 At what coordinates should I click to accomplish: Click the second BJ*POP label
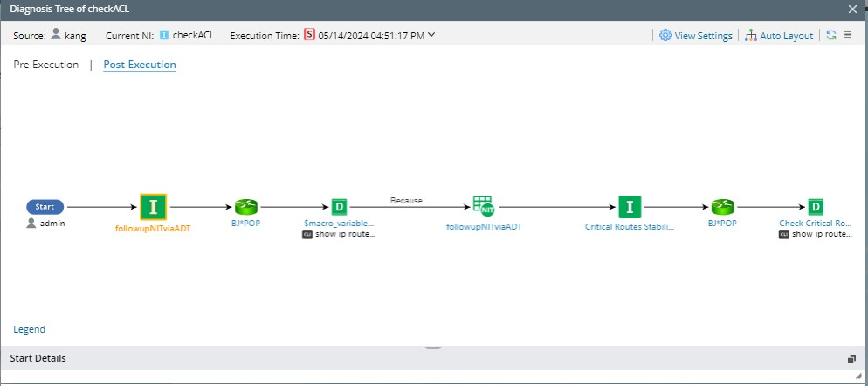click(x=722, y=224)
